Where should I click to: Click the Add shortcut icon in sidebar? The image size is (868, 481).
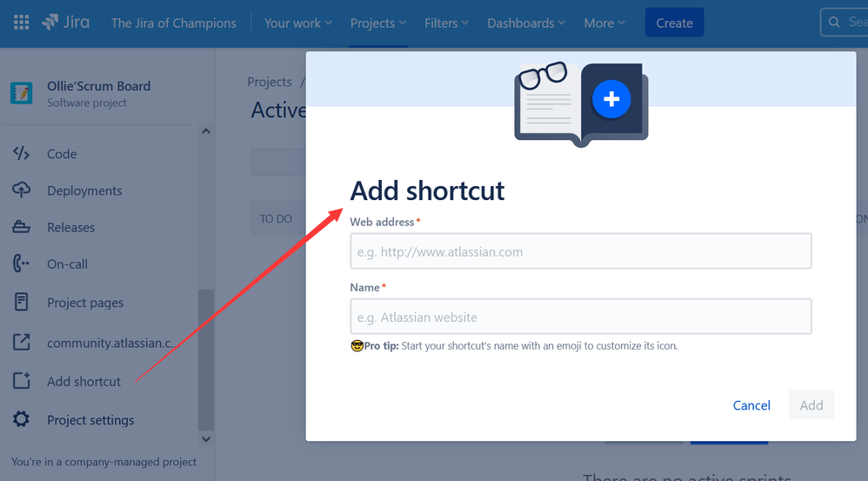point(21,381)
